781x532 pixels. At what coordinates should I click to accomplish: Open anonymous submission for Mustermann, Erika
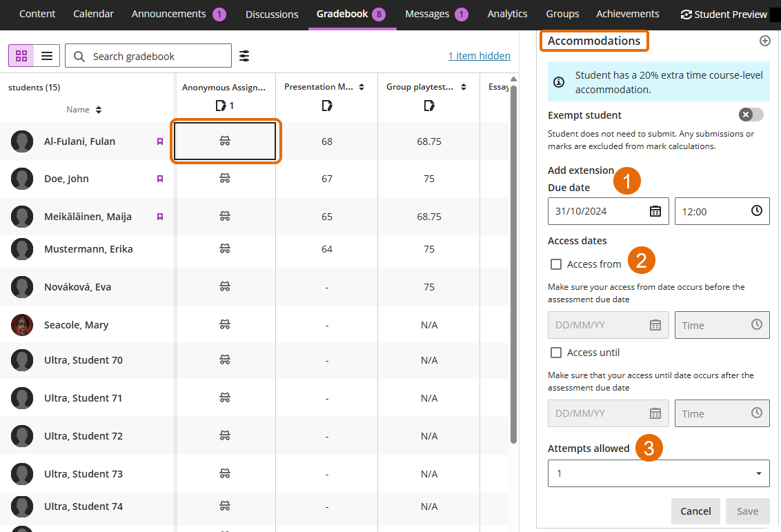(x=225, y=248)
